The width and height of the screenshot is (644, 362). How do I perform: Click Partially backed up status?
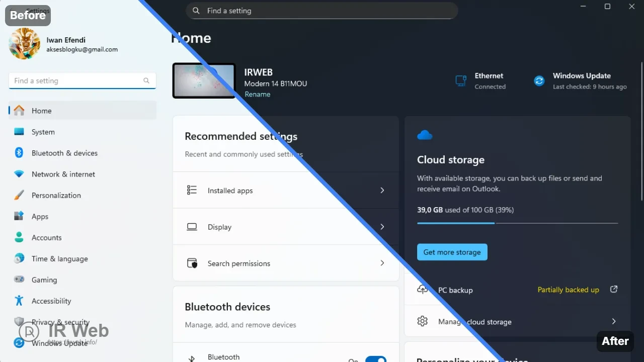pyautogui.click(x=569, y=290)
